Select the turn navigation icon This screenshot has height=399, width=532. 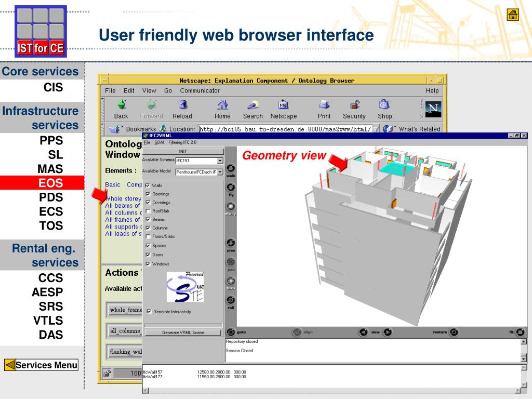click(x=231, y=281)
